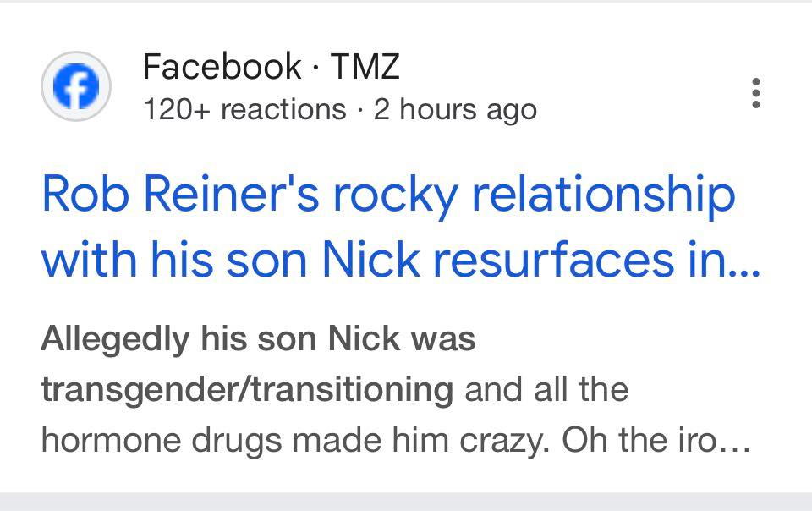This screenshot has height=511, width=812.
Task: Click the '2 hours ago' timestamp
Action: pos(455,109)
